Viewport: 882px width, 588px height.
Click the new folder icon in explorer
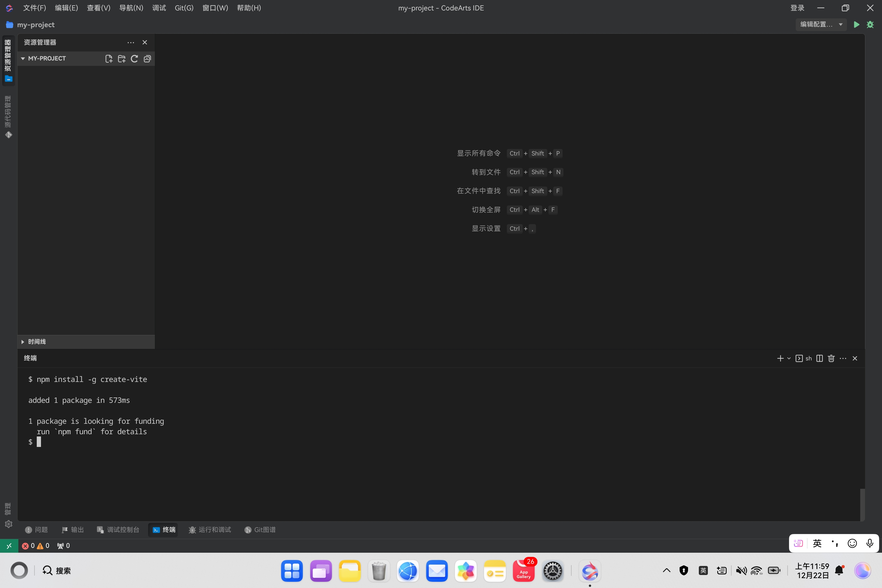(x=122, y=59)
